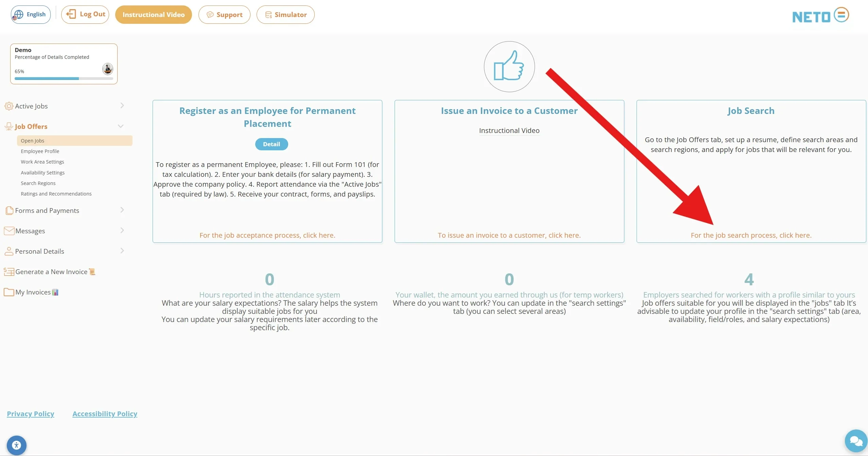This screenshot has height=456, width=868.
Task: Expand the Messages chevron
Action: tap(122, 230)
